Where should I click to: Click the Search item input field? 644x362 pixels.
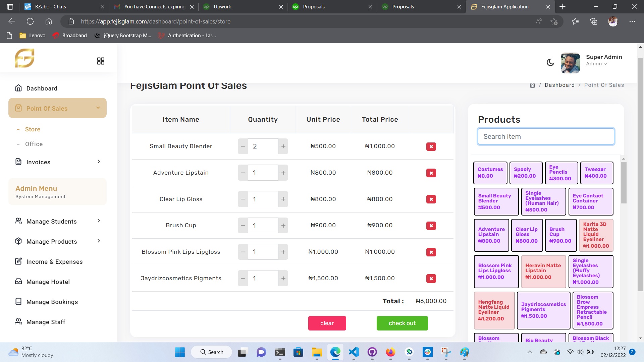click(x=546, y=136)
